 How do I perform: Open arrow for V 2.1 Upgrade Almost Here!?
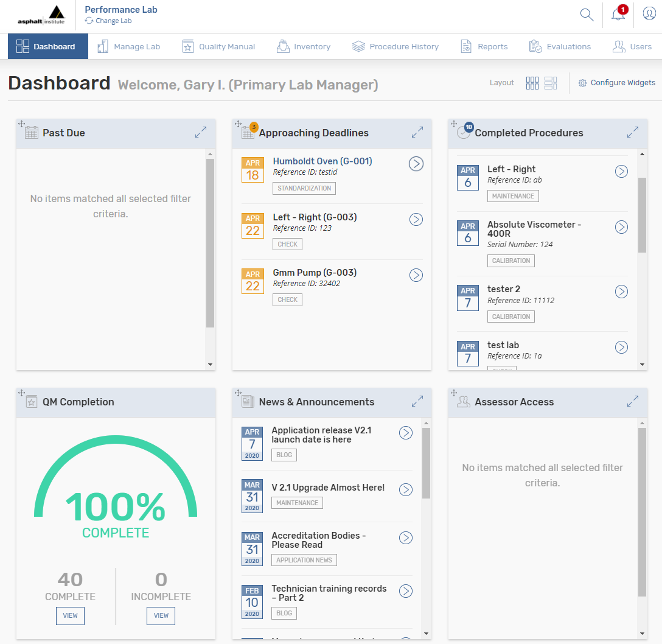click(406, 489)
